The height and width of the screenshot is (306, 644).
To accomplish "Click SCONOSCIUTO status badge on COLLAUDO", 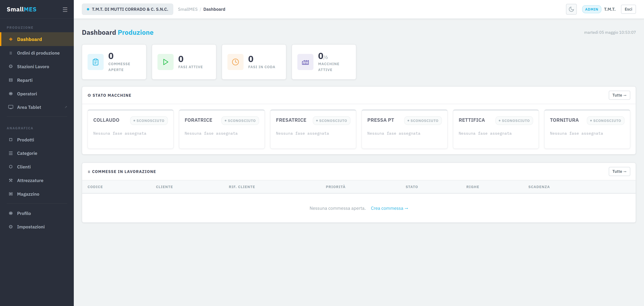I will pos(149,121).
